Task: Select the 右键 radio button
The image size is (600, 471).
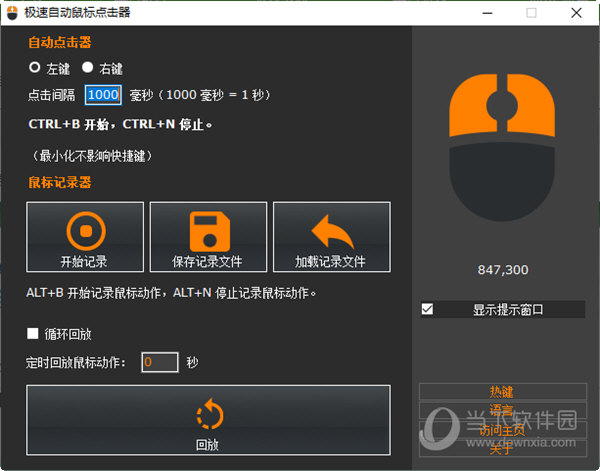Action: (88, 67)
